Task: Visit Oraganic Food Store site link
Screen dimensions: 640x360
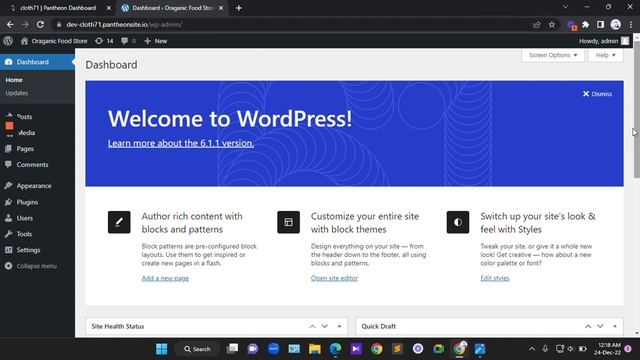Action: click(x=54, y=41)
